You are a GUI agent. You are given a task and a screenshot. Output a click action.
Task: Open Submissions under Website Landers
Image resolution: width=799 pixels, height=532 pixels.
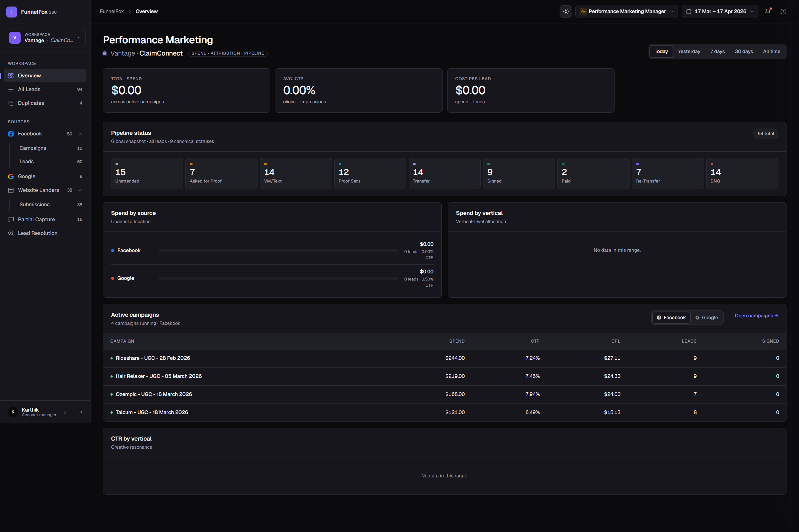coord(51,205)
